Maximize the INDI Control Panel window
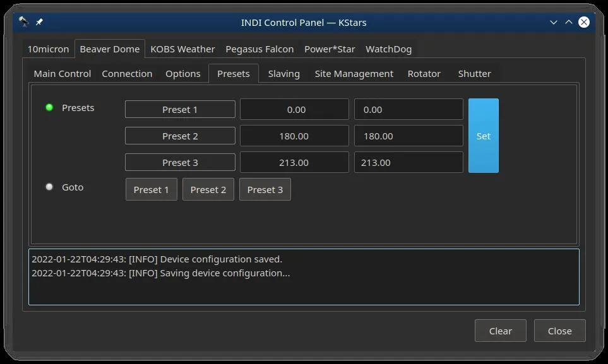The width and height of the screenshot is (608, 364). [568, 22]
